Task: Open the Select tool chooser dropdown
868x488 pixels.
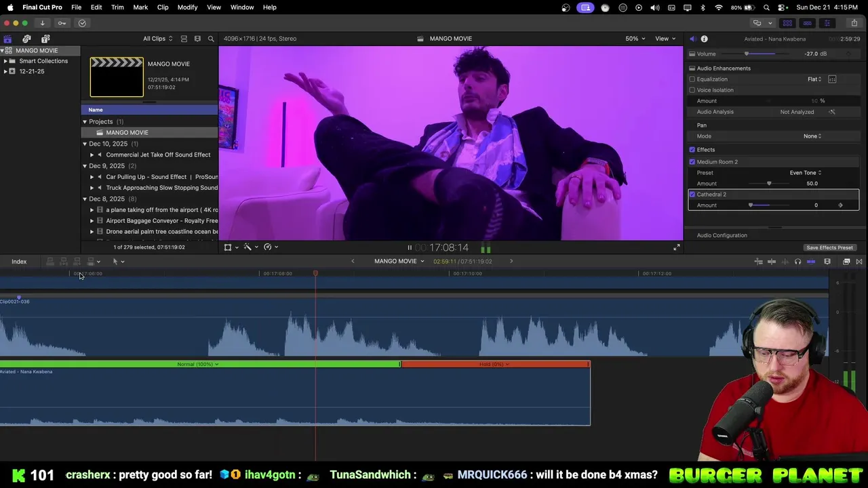Action: click(x=119, y=262)
